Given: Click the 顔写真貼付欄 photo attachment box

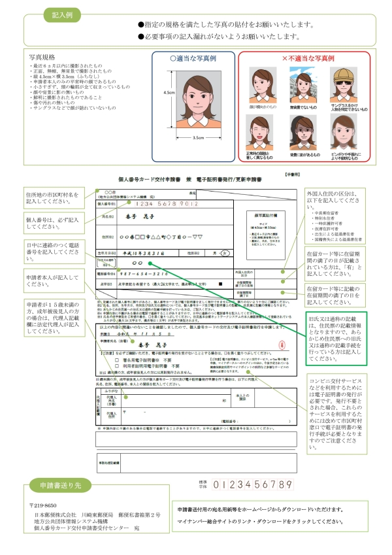Looking at the screenshot, I should [265, 235].
